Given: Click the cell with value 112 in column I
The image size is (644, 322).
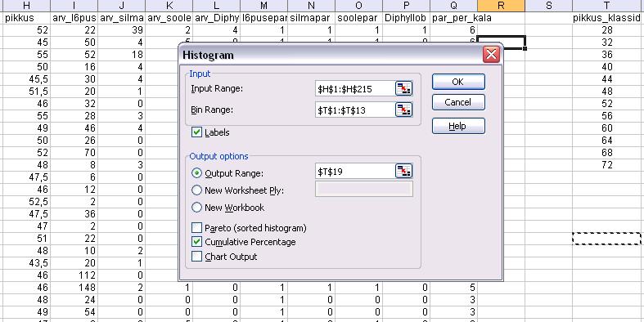Looking at the screenshot, I should pyautogui.click(x=74, y=275).
